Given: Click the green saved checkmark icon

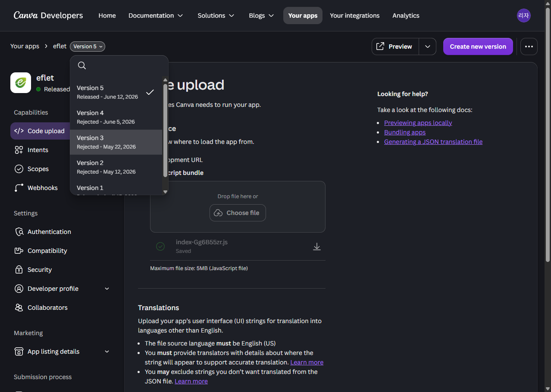Looking at the screenshot, I should [x=160, y=246].
